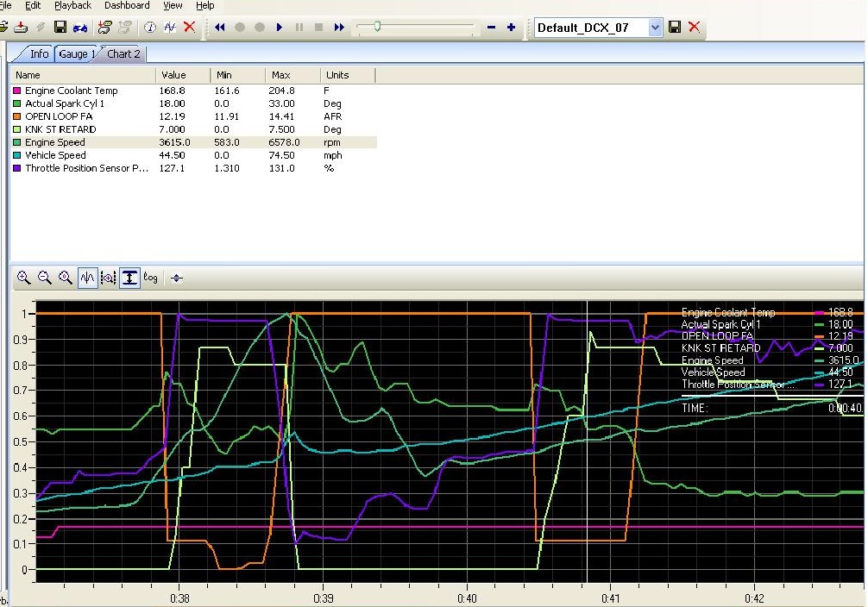Select the Throttle Position Sensor row
The image size is (868, 607).
tap(194, 167)
